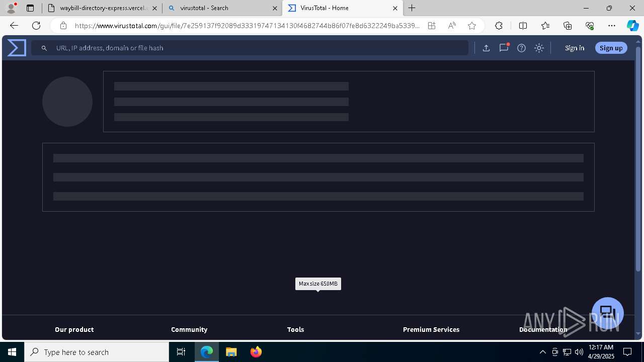This screenshot has width=644, height=362.
Task: Click the upload file icon
Action: click(486, 48)
